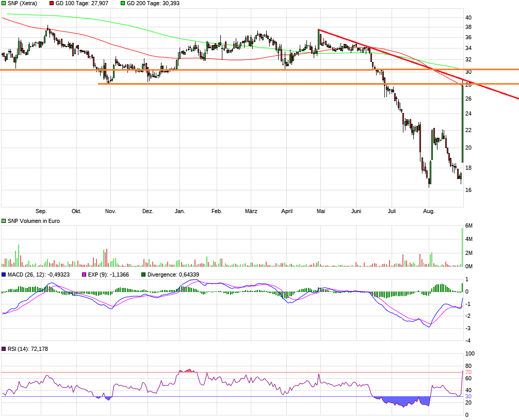Click 'RSI (14): 72,178' label

pos(28,349)
